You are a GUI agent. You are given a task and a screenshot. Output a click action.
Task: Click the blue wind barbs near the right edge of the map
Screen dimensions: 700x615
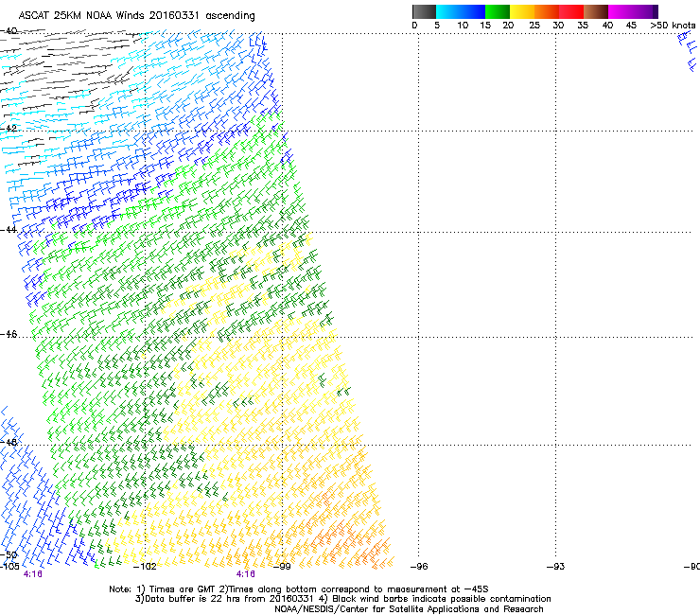687,51
